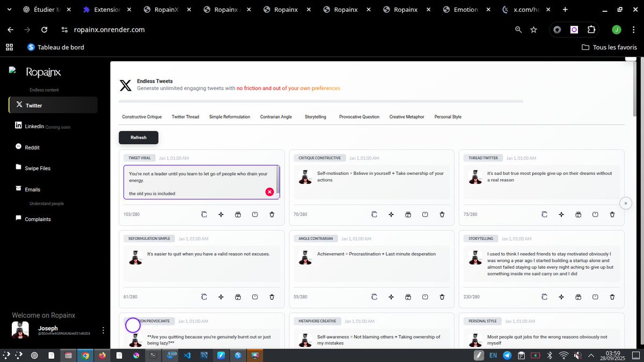This screenshot has width=644, height=362.
Task: Open Tableau de bord bookmark
Action: (x=56, y=47)
